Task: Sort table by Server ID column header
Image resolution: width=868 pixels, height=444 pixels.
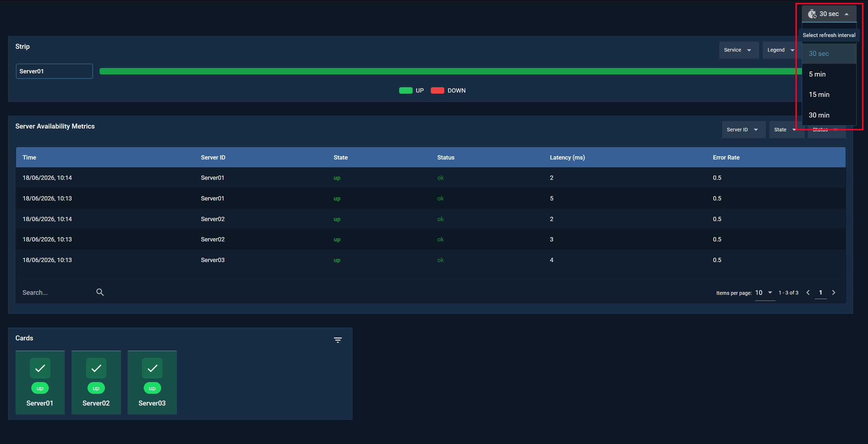Action: [x=213, y=157]
